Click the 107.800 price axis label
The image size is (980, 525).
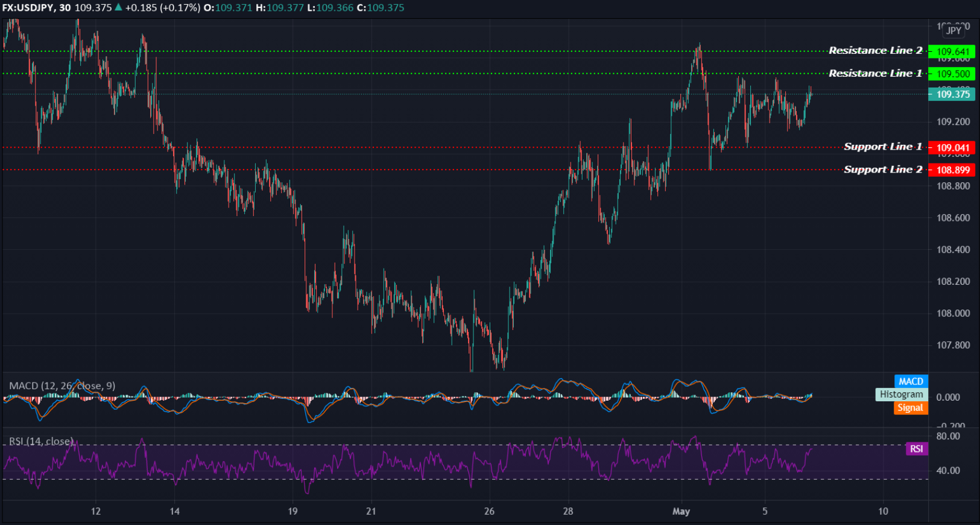click(x=953, y=345)
